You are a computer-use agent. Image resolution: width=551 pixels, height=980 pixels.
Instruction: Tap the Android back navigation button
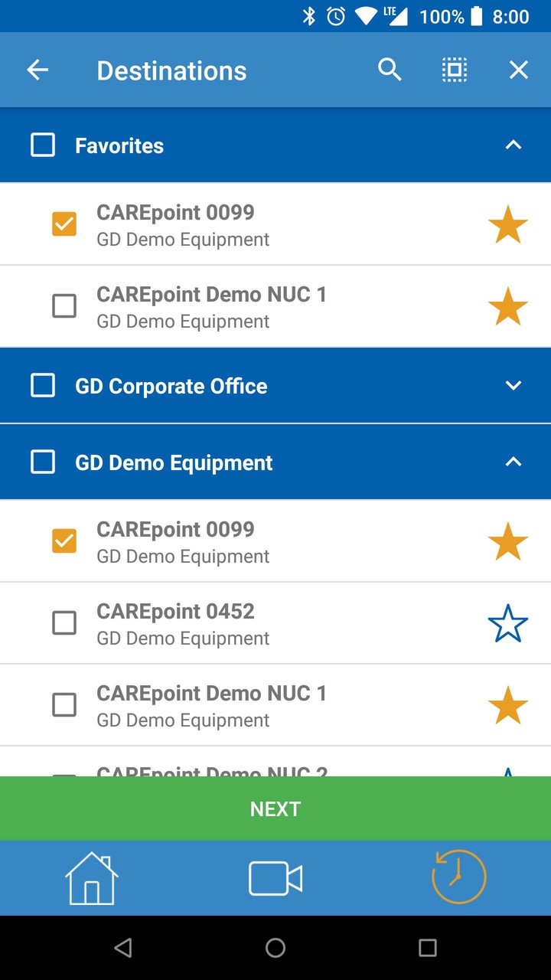pyautogui.click(x=122, y=948)
